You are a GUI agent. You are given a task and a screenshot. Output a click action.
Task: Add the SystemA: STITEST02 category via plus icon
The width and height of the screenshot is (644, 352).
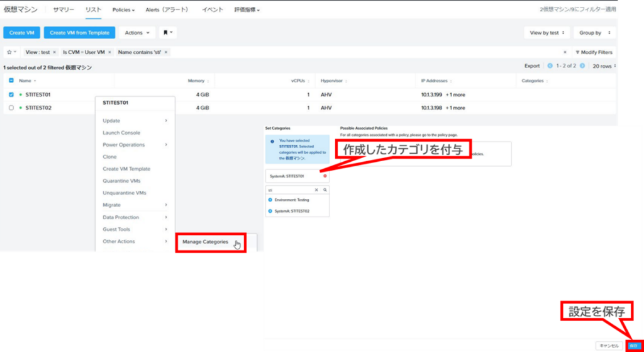(x=270, y=211)
